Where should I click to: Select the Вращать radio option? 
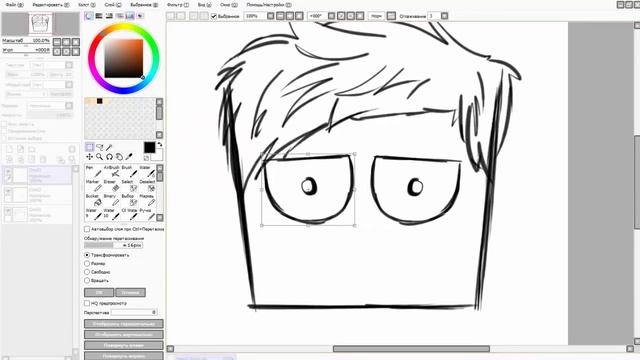point(87,280)
